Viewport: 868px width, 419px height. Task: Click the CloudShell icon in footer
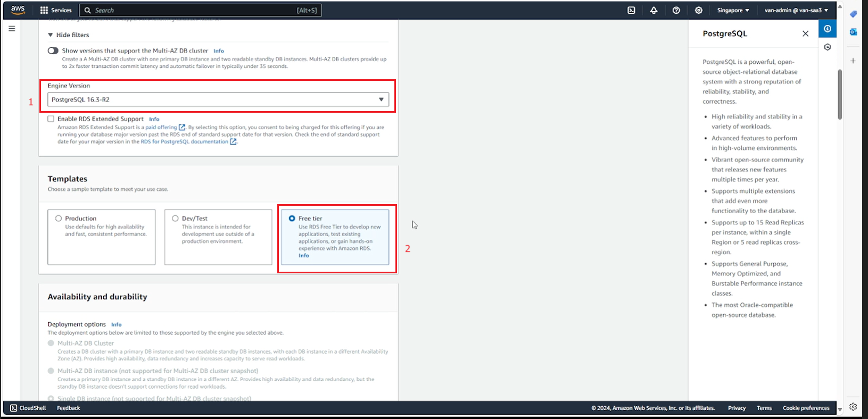pos(13,408)
